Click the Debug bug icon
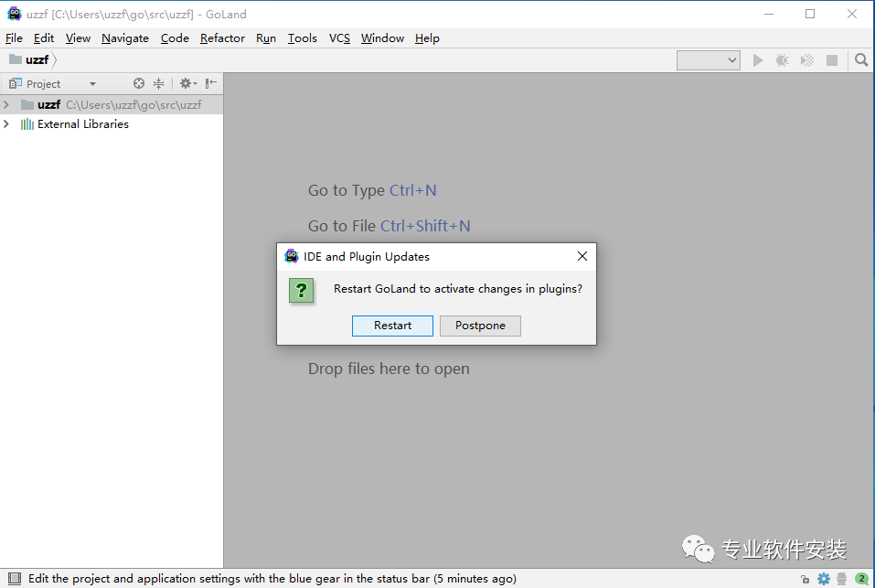875x588 pixels. point(782,60)
